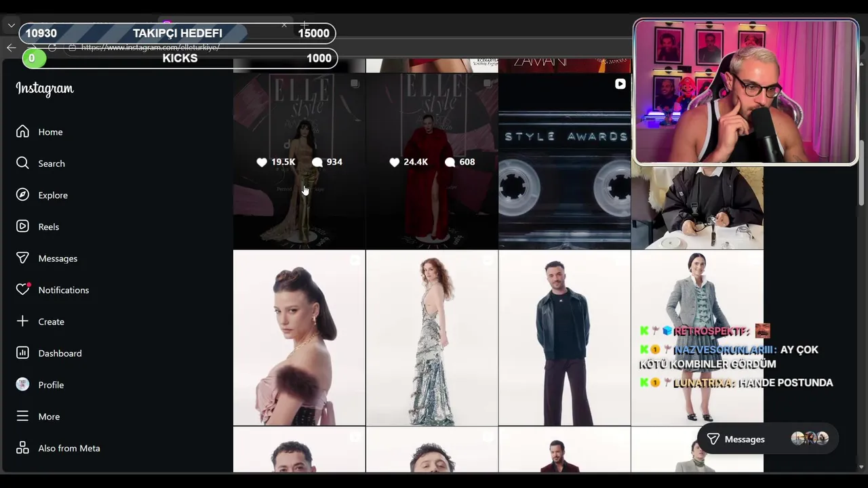Open the Reels icon in sidebar
Screen dimensions: 868x488
22,226
